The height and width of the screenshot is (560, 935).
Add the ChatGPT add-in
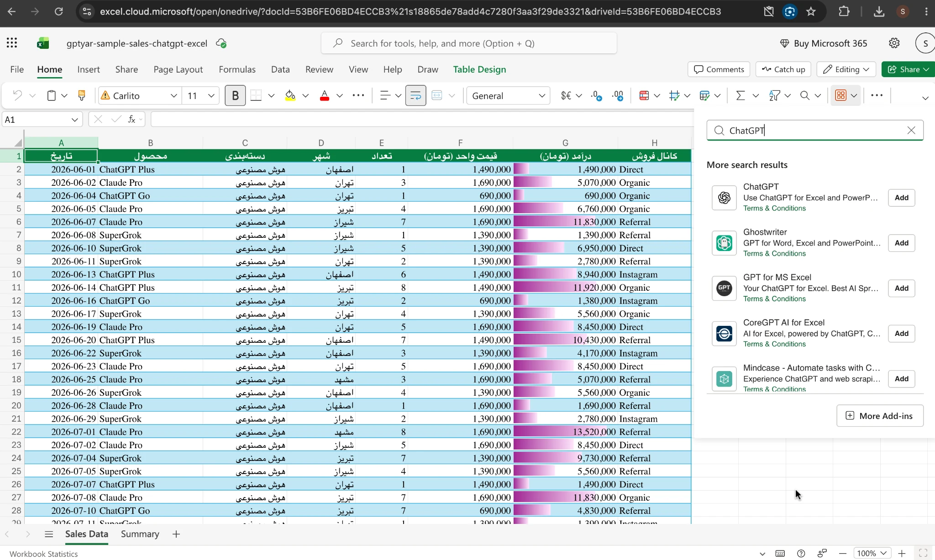(901, 198)
